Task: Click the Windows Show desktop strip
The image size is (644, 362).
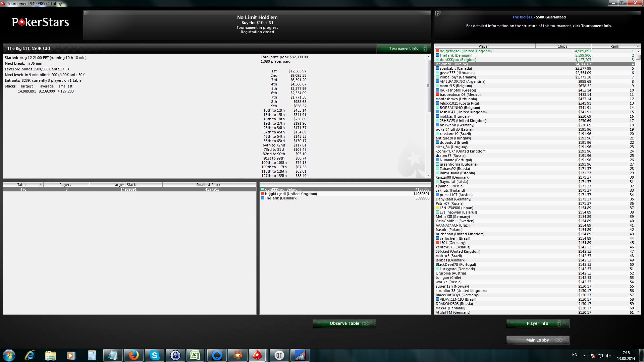Action: click(642, 355)
